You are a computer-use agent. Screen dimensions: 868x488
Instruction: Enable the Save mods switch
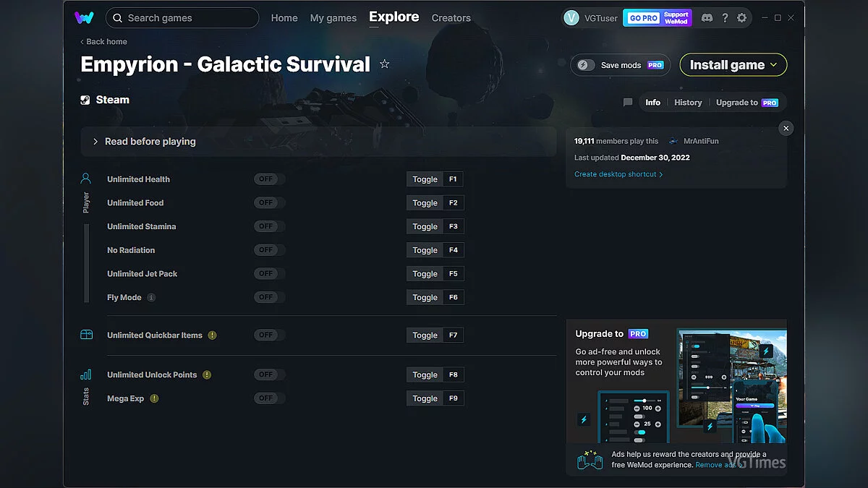[x=586, y=65]
